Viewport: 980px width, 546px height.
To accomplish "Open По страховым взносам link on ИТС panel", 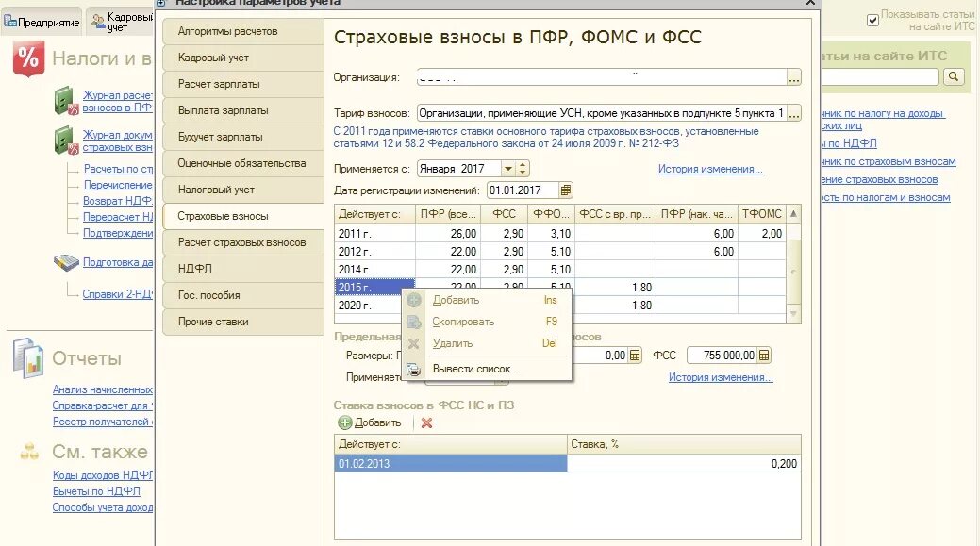I will tap(889, 161).
